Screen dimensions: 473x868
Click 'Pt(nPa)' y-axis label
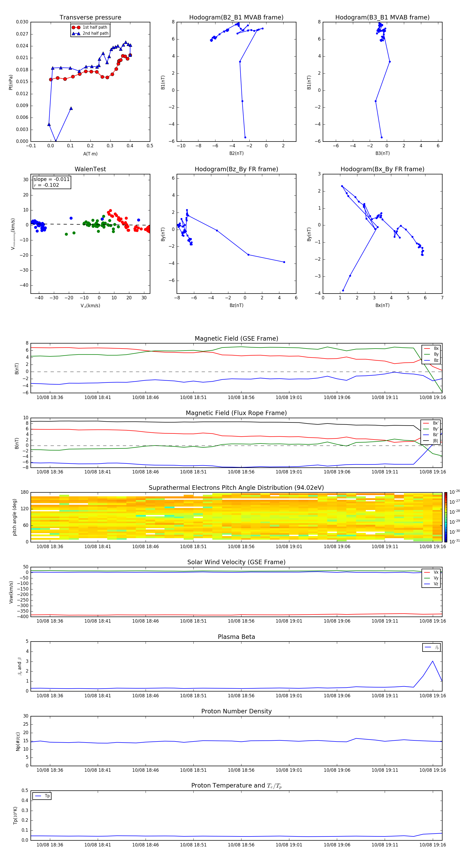tap(11, 82)
